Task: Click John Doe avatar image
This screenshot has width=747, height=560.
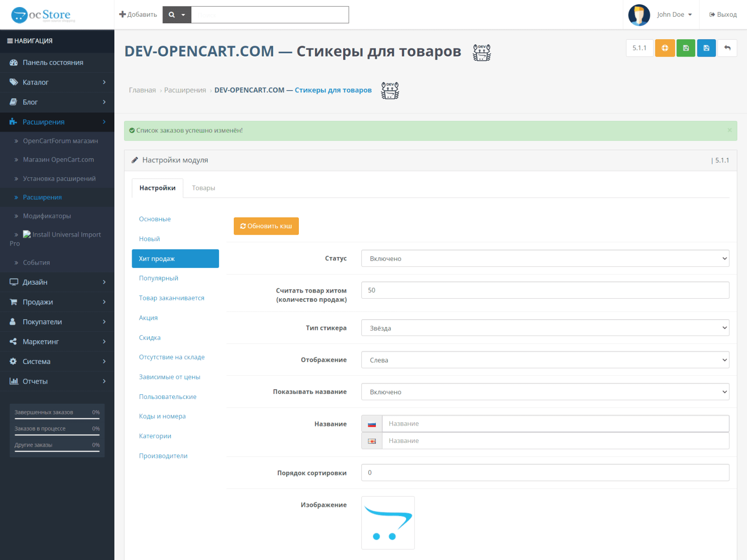Action: coord(639,15)
